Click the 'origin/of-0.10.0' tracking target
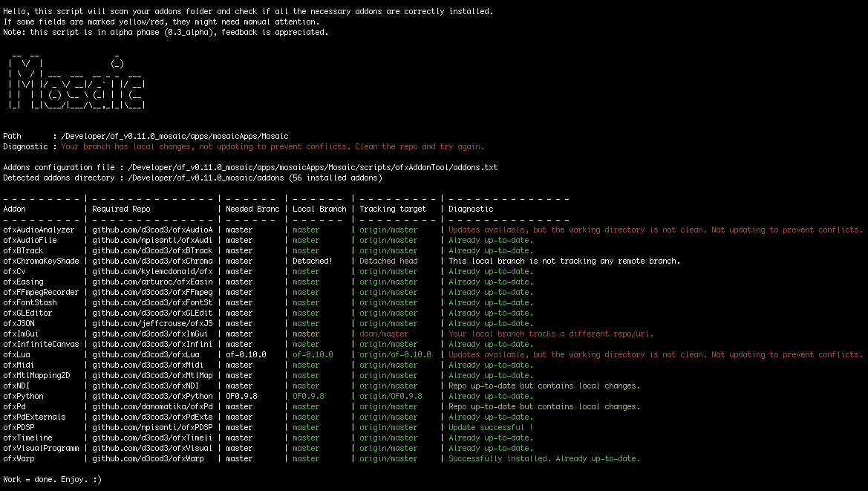The image size is (868, 491). tap(395, 355)
